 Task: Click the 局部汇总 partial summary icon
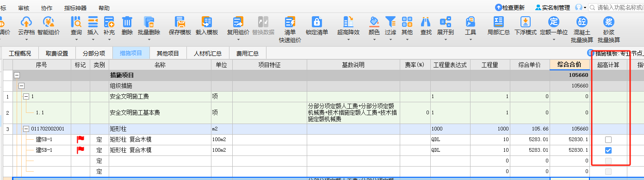pos(499,22)
